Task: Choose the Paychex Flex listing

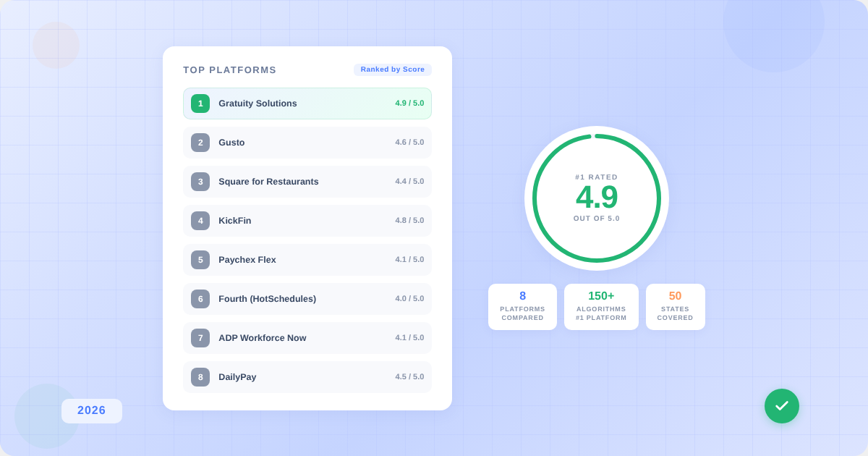Action: click(247, 260)
